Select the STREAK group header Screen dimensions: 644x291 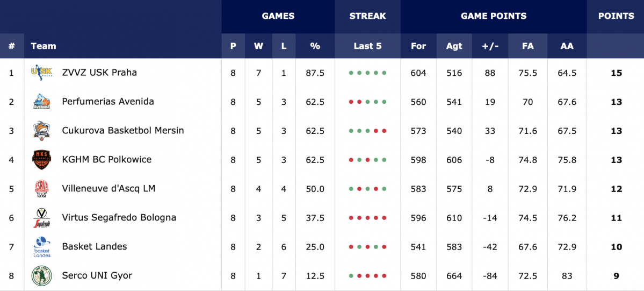pyautogui.click(x=367, y=17)
